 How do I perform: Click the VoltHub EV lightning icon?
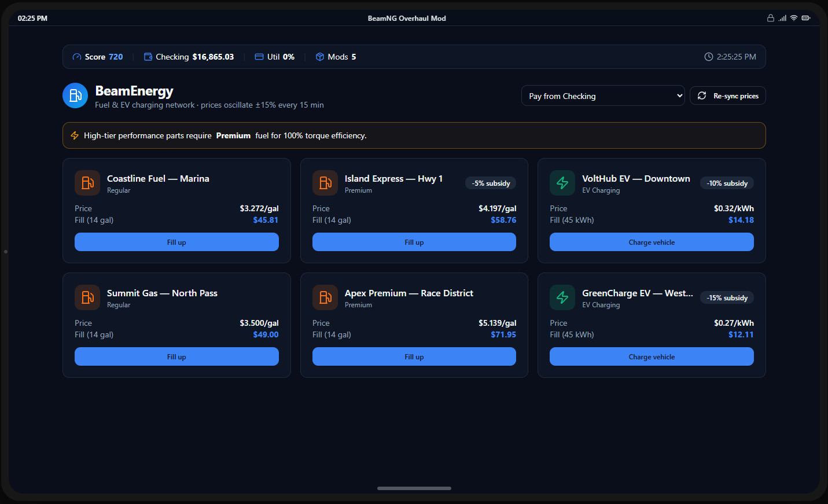(x=562, y=183)
